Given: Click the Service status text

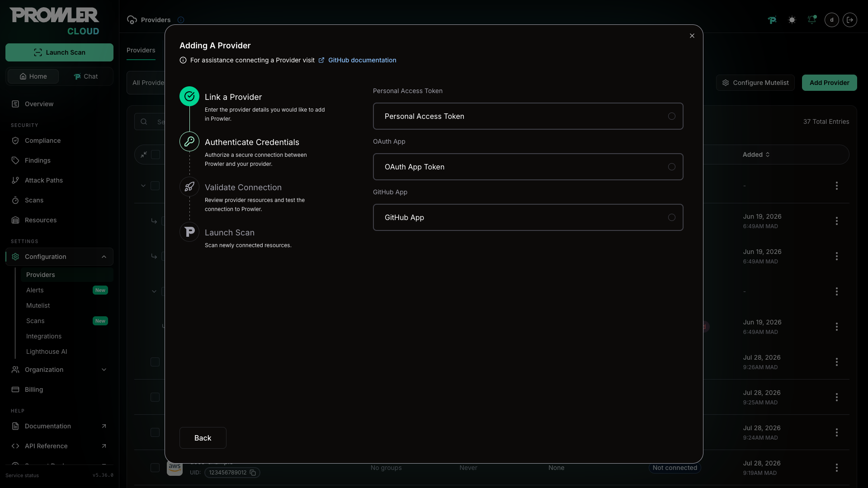Looking at the screenshot, I should point(22,475).
